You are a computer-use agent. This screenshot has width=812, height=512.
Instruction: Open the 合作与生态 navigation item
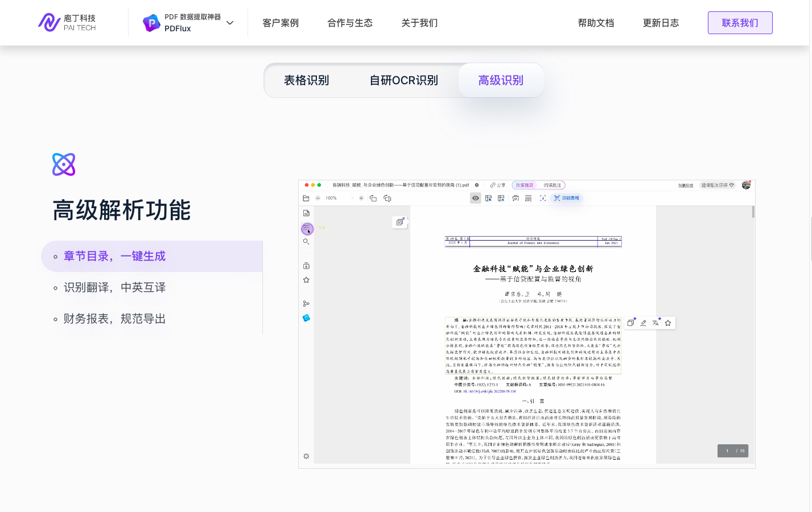349,23
